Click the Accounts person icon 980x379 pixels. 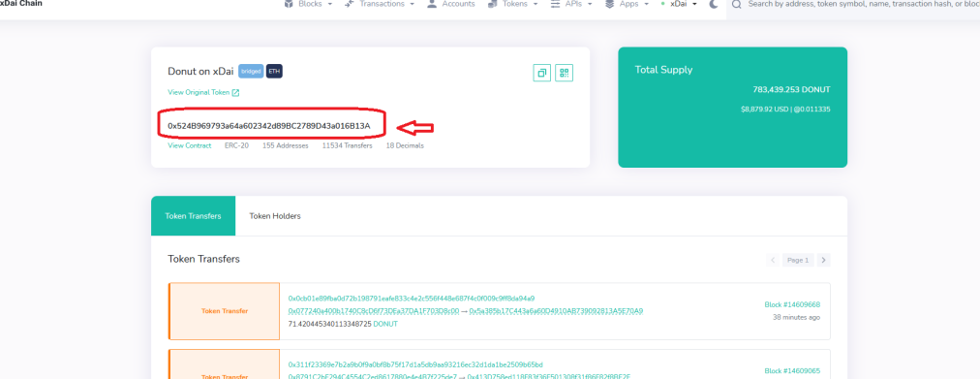click(432, 4)
